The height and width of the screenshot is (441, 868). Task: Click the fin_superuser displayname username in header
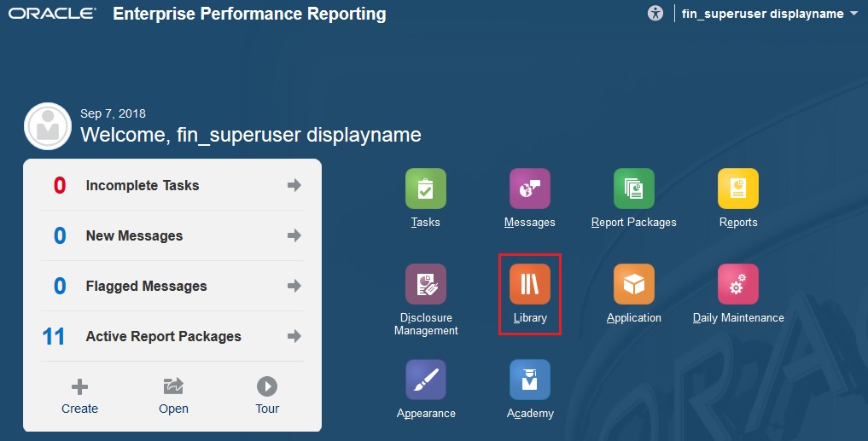[762, 14]
